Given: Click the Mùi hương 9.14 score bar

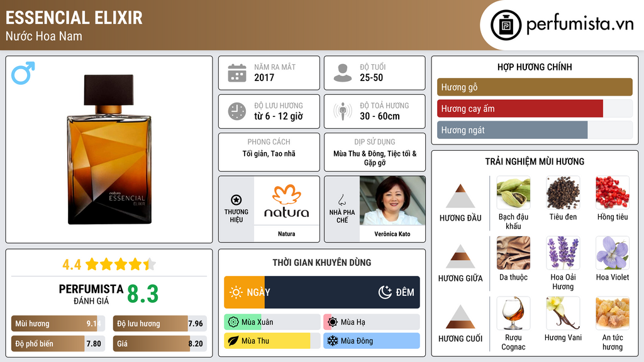Looking at the screenshot, I should coord(58,324).
